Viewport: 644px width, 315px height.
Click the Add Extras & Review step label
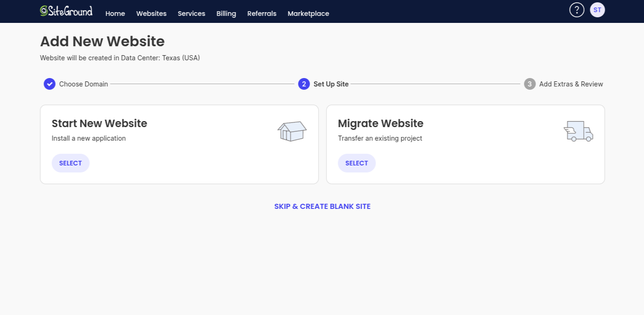pos(571,84)
